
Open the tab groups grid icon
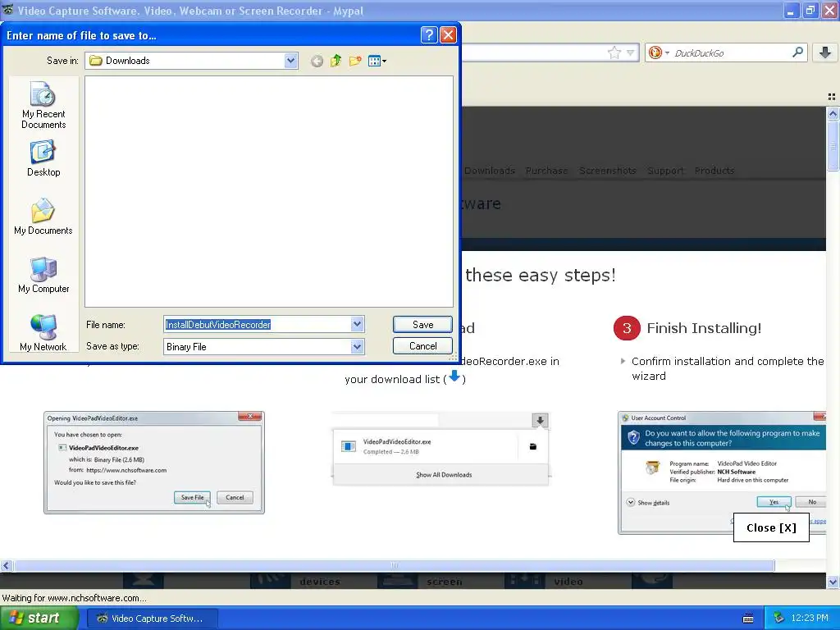click(x=832, y=97)
